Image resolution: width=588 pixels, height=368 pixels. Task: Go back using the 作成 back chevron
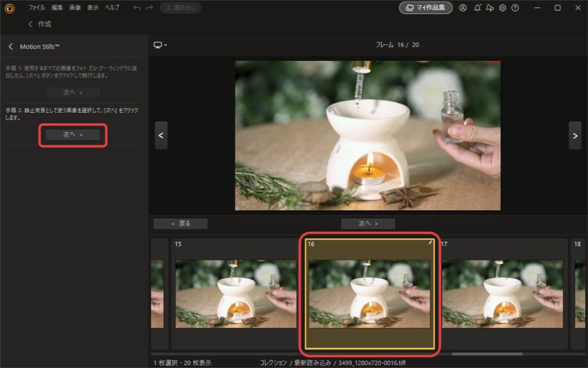tap(31, 24)
